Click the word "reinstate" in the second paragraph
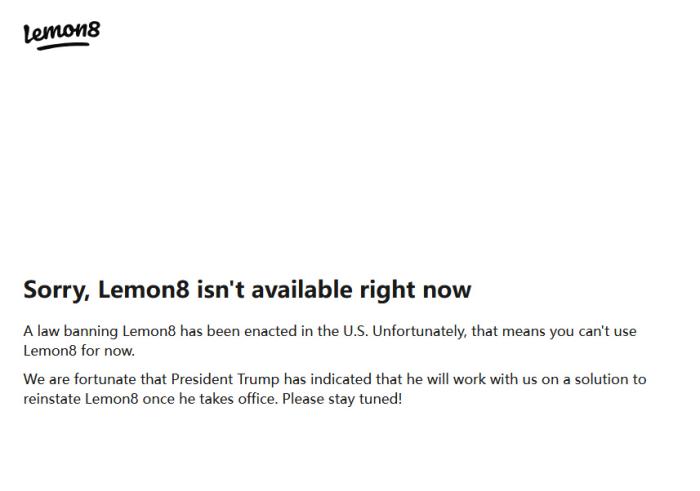 coord(53,398)
